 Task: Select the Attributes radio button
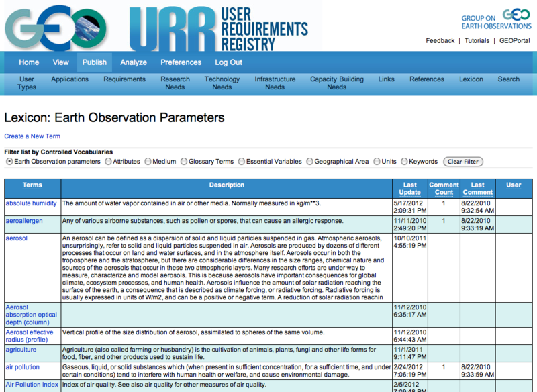[x=109, y=162]
